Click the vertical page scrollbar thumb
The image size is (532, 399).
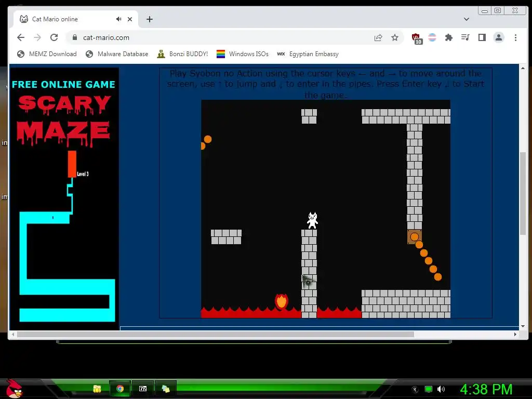523,193
